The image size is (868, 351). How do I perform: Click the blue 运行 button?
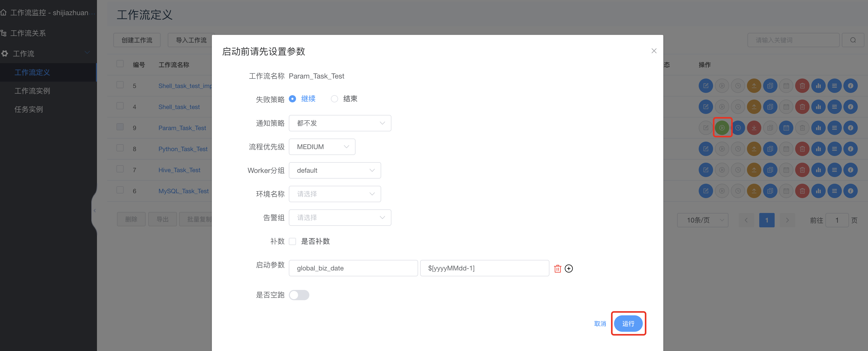628,324
